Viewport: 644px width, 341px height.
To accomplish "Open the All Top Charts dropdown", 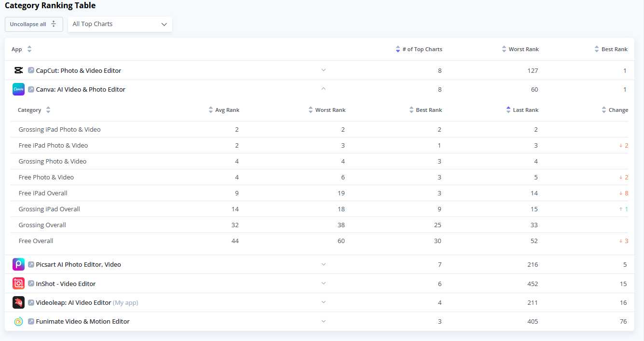I will tap(120, 24).
